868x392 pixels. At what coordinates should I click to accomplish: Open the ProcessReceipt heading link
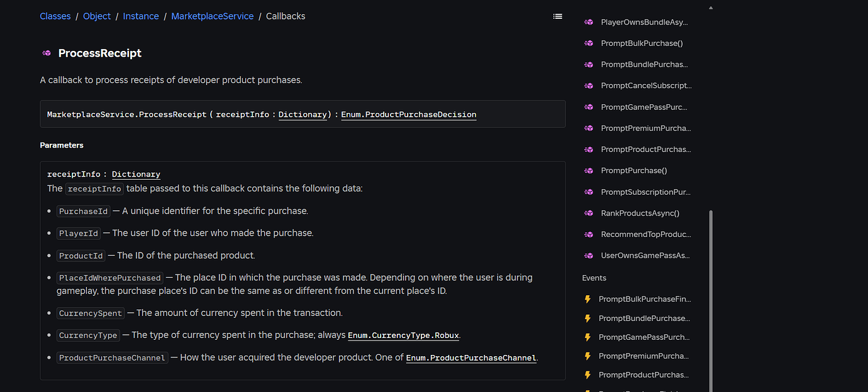pyautogui.click(x=100, y=53)
